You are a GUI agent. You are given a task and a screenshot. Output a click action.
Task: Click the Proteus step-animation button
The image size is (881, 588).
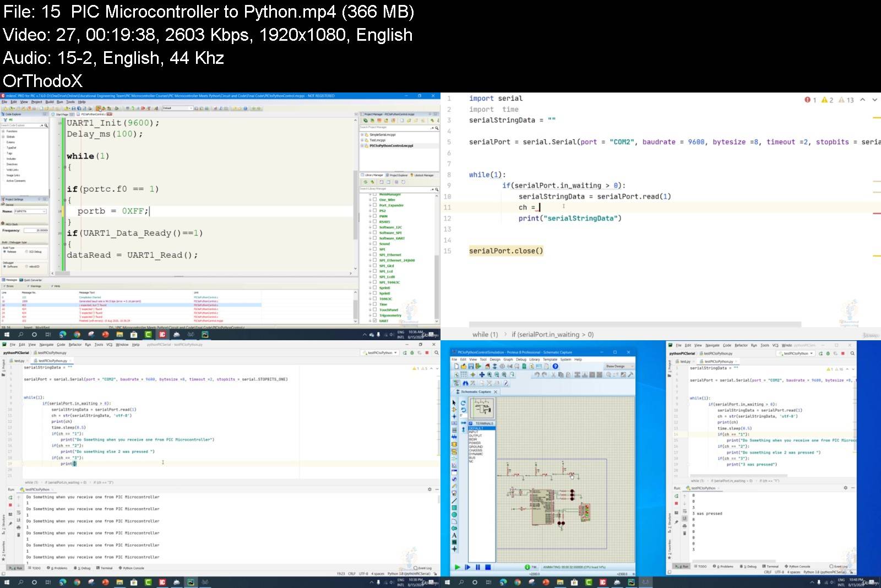467,567
